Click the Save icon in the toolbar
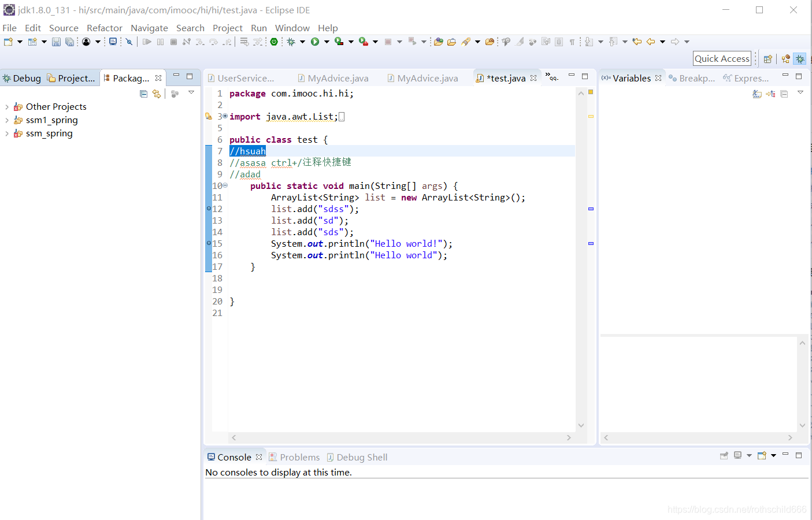The width and height of the screenshot is (812, 520). point(56,42)
